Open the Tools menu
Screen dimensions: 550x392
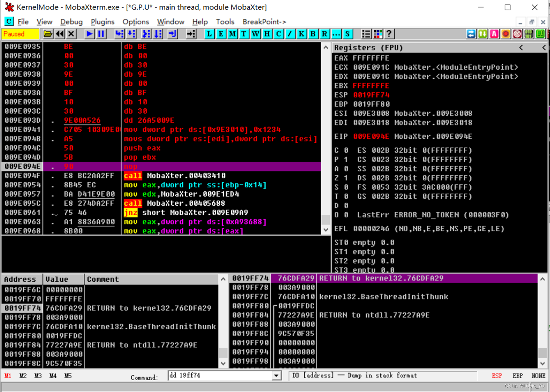coord(225,22)
